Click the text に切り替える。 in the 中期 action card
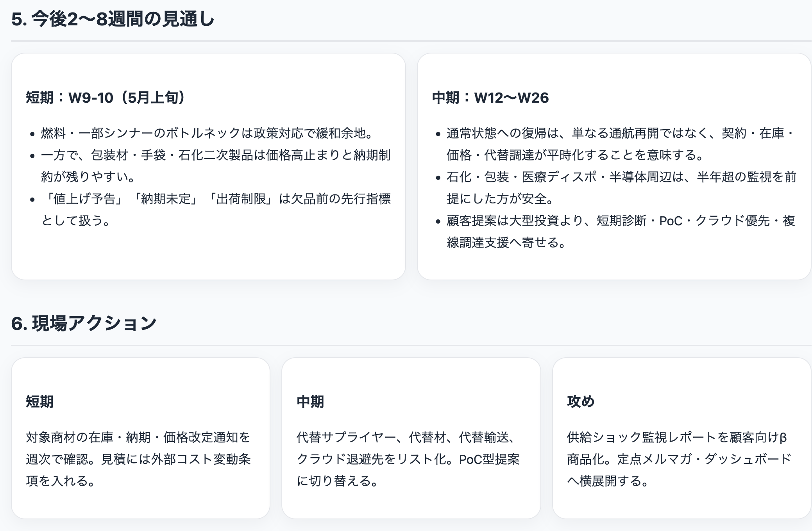Image resolution: width=812 pixels, height=531 pixels. pyautogui.click(x=338, y=481)
